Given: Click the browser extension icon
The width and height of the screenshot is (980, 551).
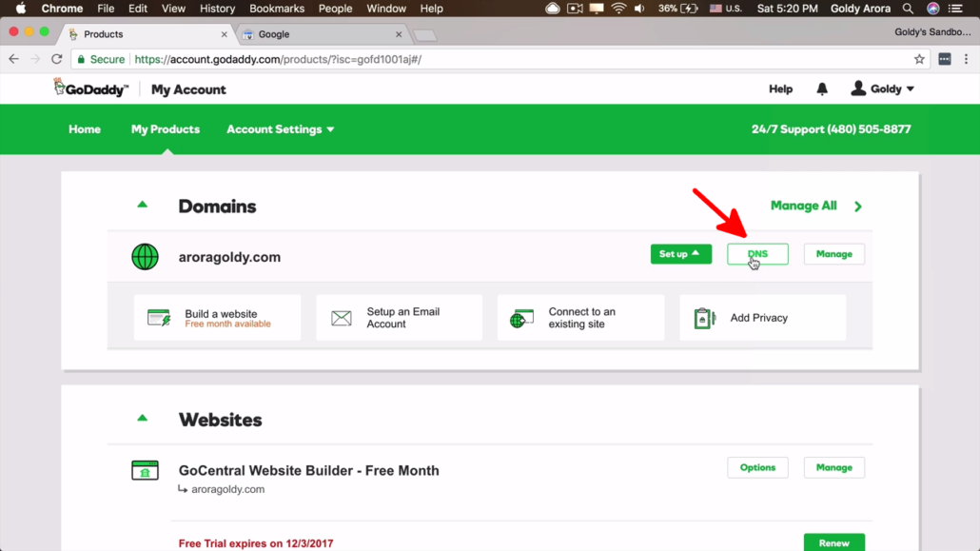Looking at the screenshot, I should (x=945, y=59).
